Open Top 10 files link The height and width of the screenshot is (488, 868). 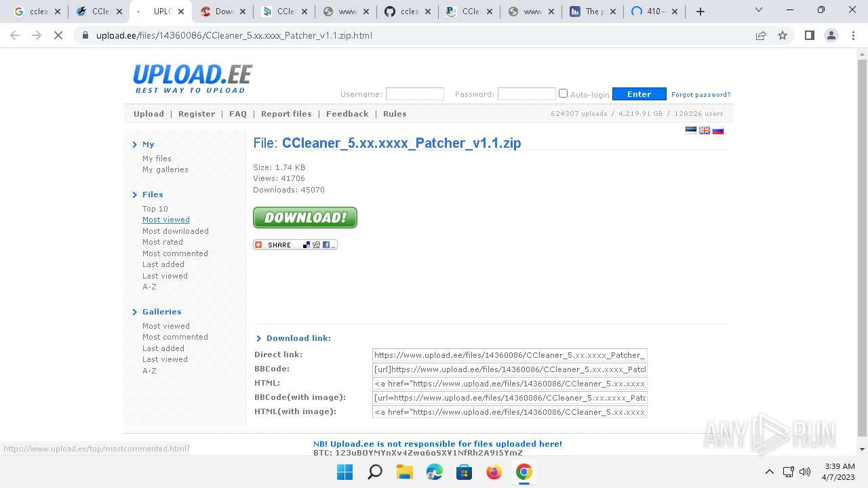click(x=155, y=209)
